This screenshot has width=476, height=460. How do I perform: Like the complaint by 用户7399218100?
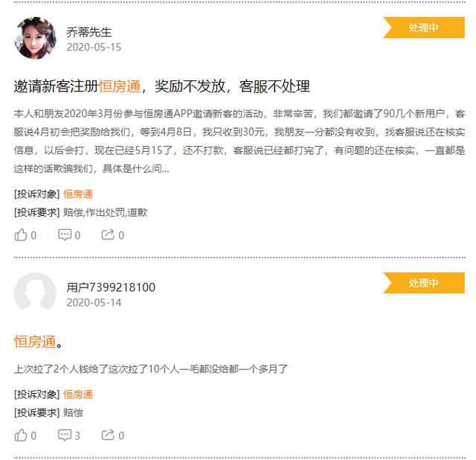25,435
